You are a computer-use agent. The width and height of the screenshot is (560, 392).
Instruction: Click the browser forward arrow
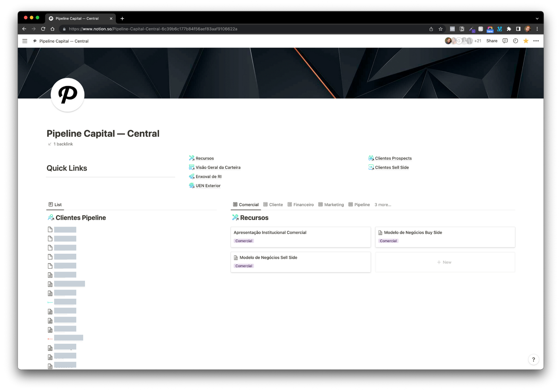point(34,29)
